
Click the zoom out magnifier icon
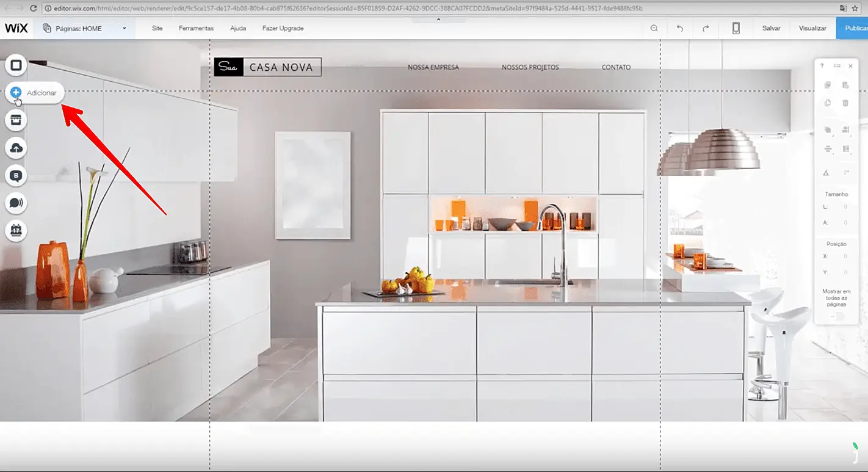pyautogui.click(x=654, y=28)
